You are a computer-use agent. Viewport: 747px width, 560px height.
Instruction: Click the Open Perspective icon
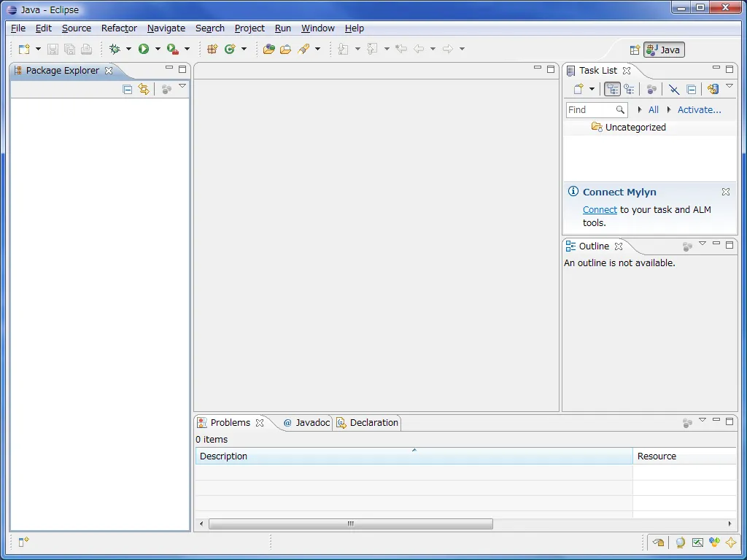[635, 50]
